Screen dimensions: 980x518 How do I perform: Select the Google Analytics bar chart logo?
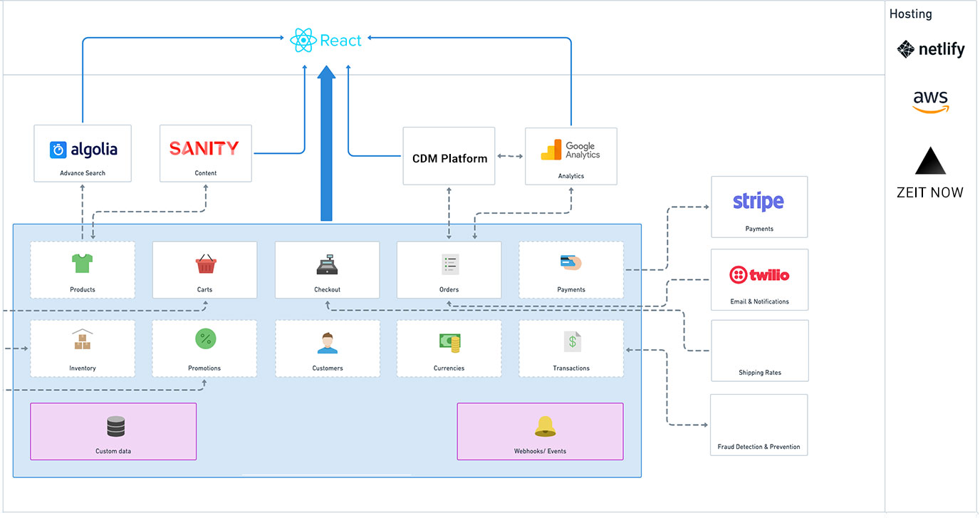click(551, 150)
